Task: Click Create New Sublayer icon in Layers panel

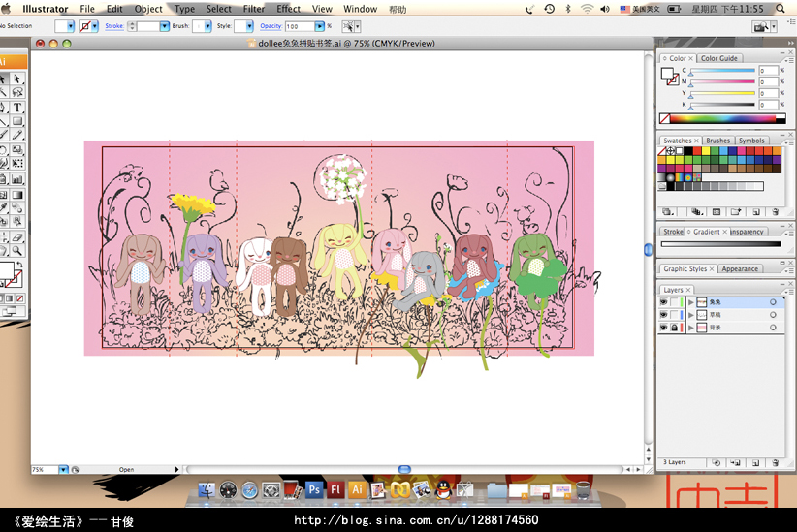Action: click(x=735, y=462)
